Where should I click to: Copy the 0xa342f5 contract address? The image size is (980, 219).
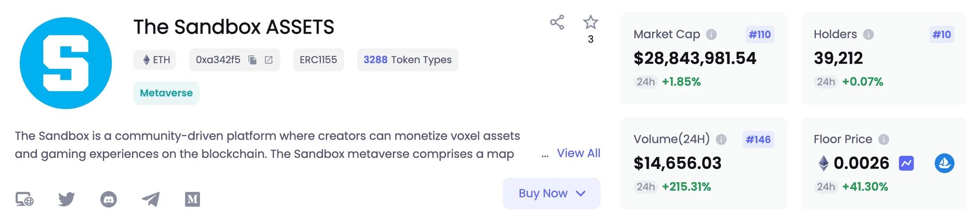tap(253, 60)
